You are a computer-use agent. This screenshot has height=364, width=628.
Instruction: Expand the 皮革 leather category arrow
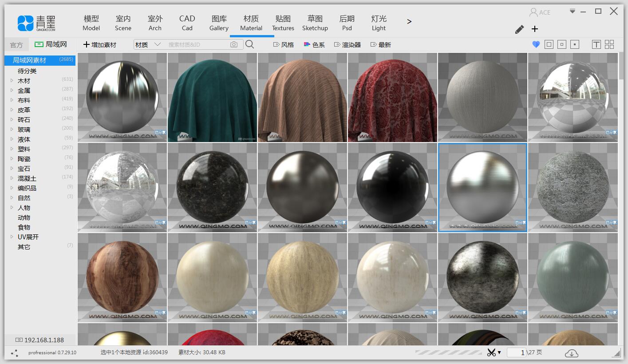coord(12,110)
